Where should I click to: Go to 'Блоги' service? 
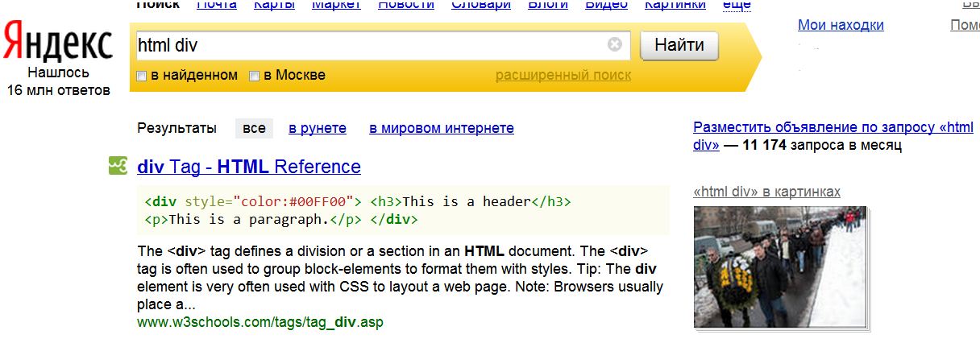548,5
